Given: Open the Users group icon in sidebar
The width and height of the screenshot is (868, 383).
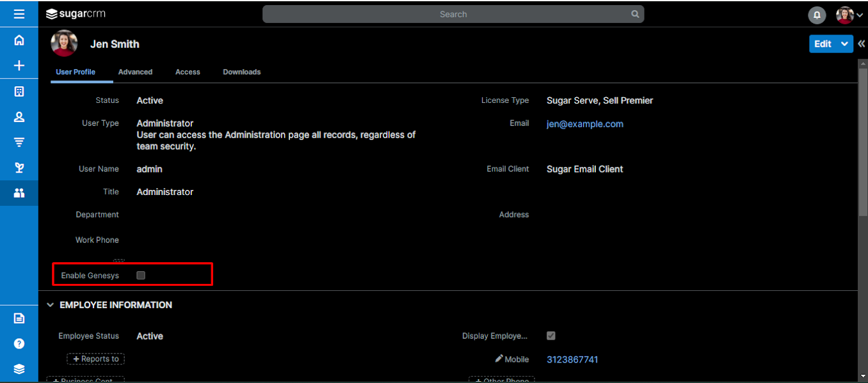Looking at the screenshot, I should coord(19,192).
